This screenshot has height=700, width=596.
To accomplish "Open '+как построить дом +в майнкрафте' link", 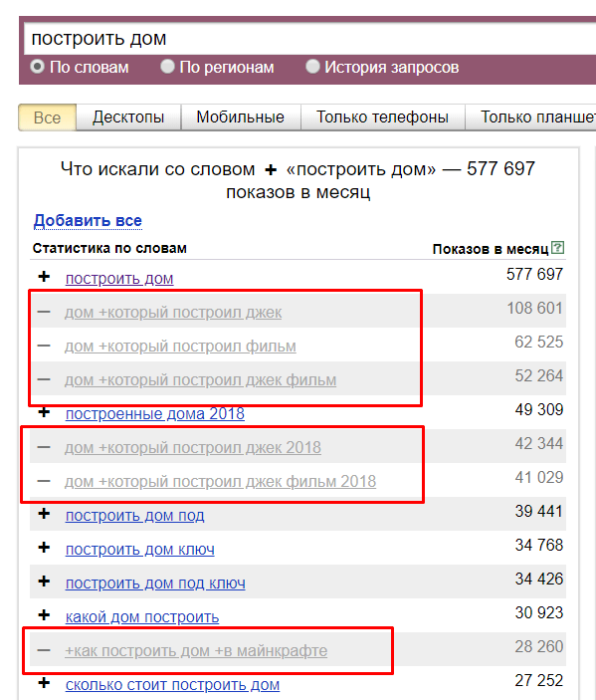I will click(196, 651).
